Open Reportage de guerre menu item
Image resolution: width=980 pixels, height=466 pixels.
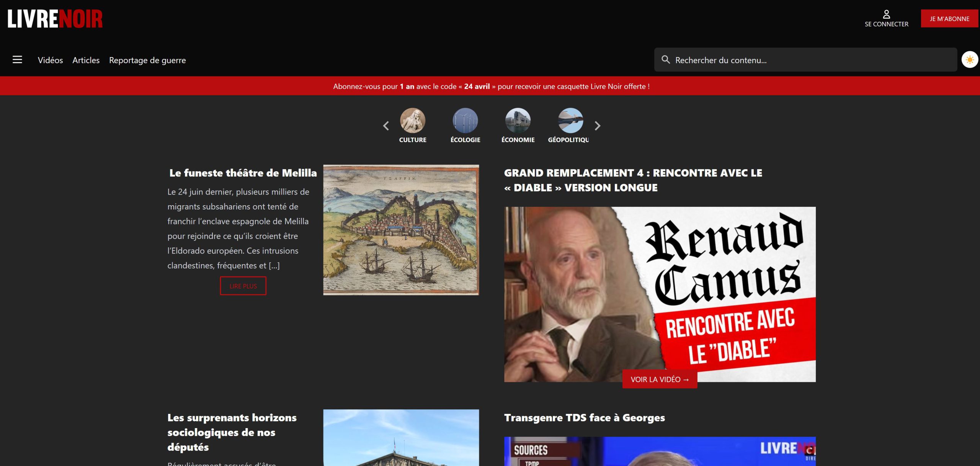(x=147, y=60)
